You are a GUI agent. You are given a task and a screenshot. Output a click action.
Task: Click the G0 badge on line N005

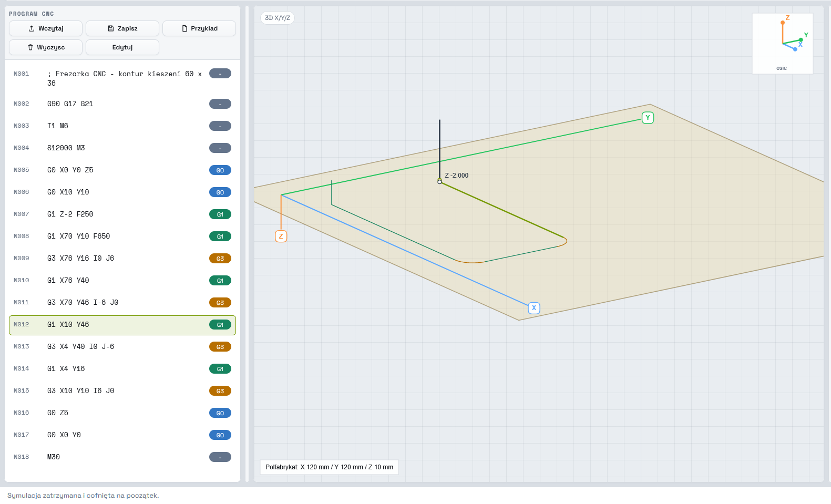[x=220, y=170]
